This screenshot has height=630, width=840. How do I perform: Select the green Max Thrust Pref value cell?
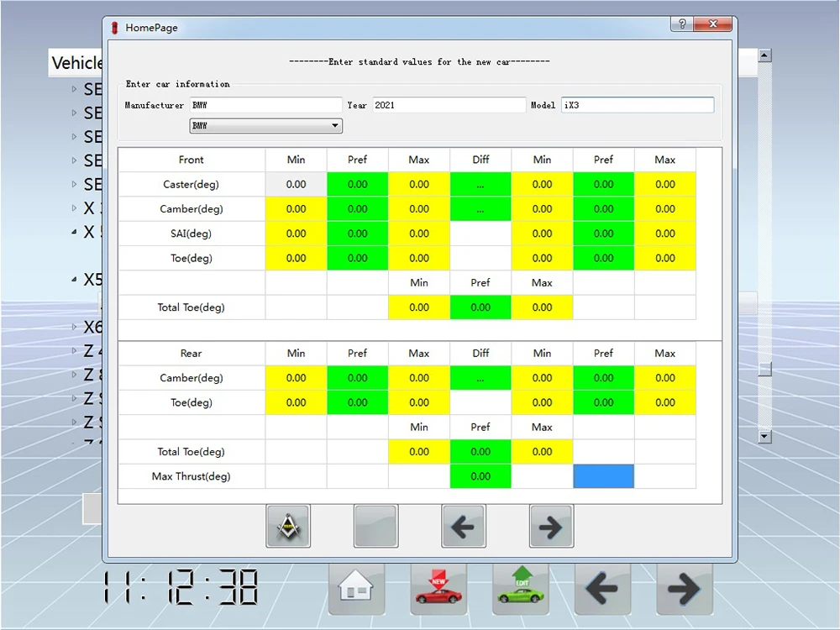480,476
